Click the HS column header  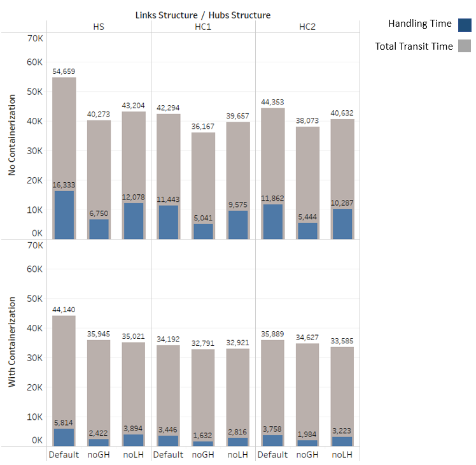(x=99, y=27)
